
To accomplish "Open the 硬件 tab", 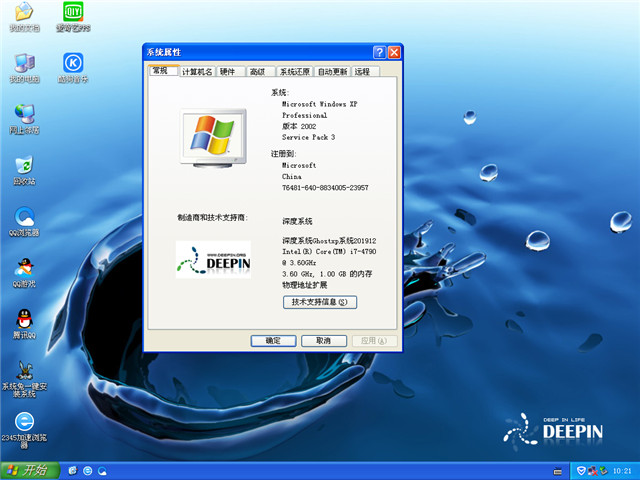I will pos(231,72).
